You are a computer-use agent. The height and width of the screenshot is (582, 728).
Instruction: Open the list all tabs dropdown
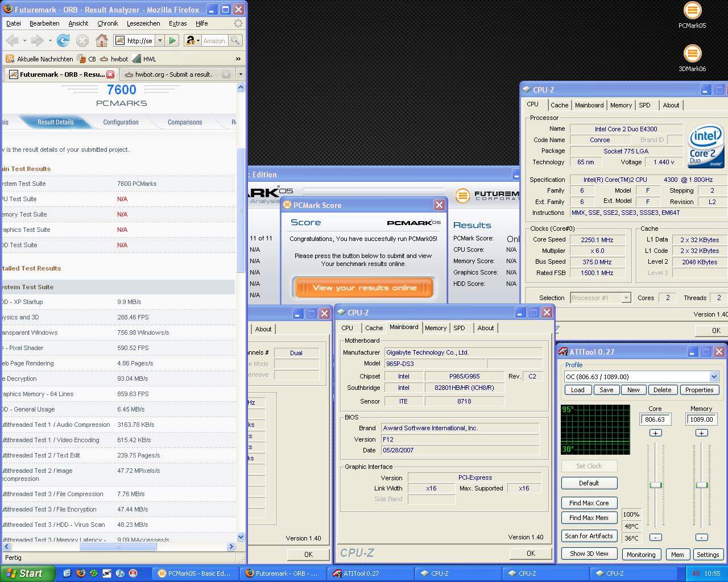[x=241, y=74]
